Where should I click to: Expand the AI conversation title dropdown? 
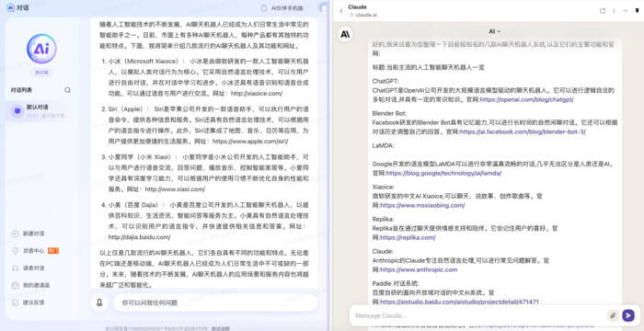click(495, 31)
